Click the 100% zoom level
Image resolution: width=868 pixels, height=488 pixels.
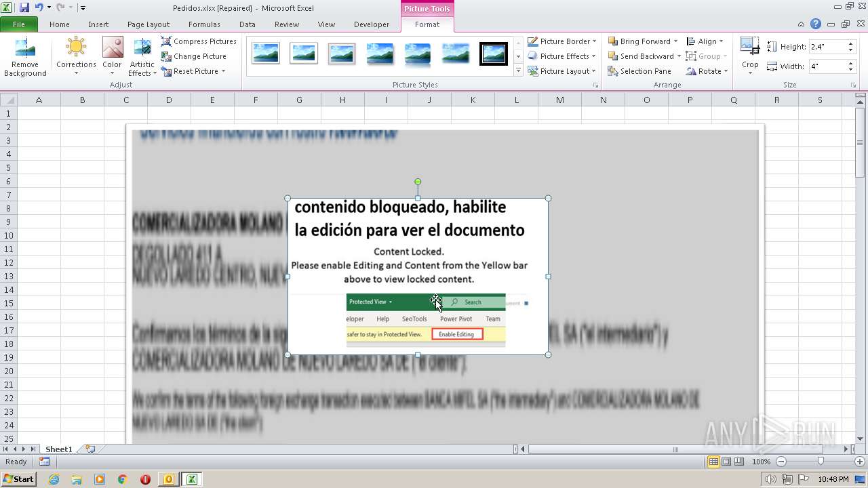[761, 462]
